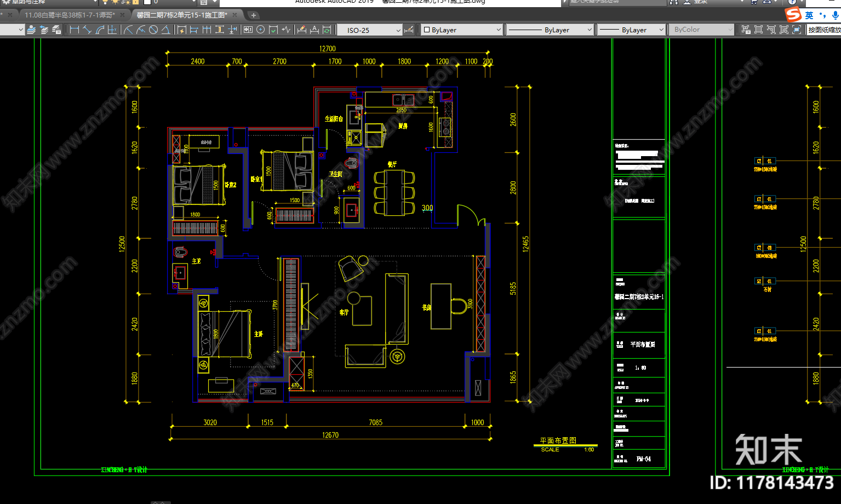Click the 主卧 room label
This screenshot has height=504, width=841.
tap(259, 334)
